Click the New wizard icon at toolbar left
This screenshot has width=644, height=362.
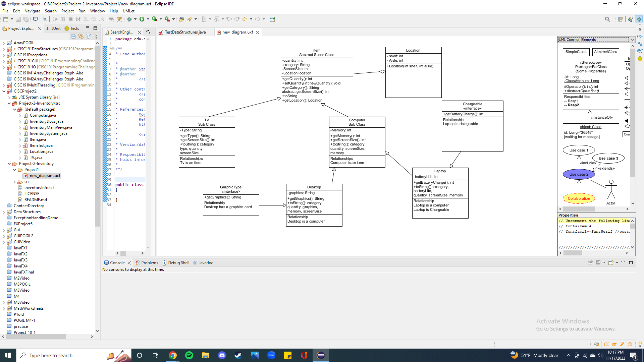click(x=6, y=19)
